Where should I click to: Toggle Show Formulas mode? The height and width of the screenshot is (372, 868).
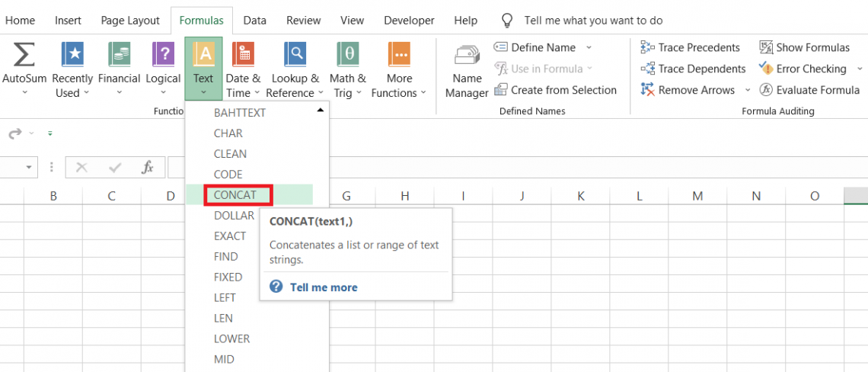pos(804,47)
